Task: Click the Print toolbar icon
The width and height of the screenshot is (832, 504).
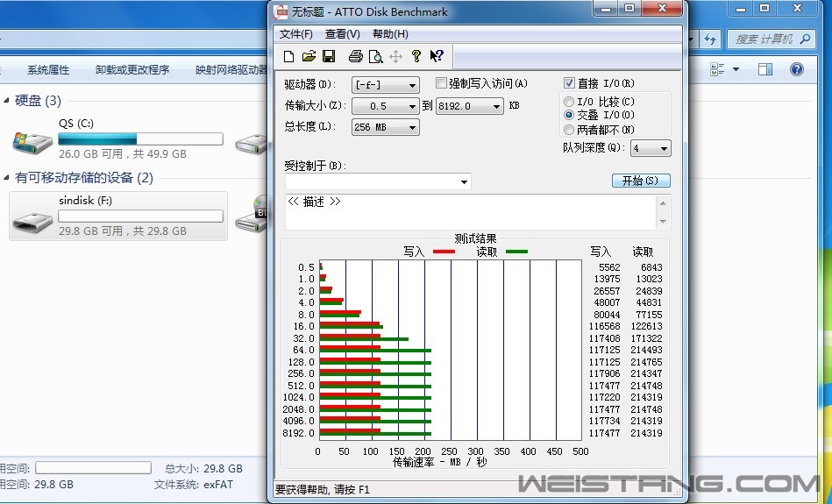Action: (355, 57)
